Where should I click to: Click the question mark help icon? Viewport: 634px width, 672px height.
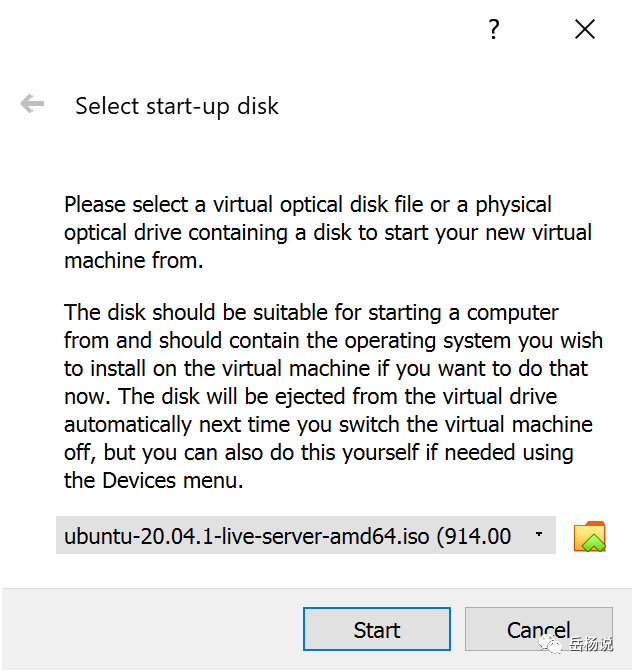pyautogui.click(x=493, y=30)
